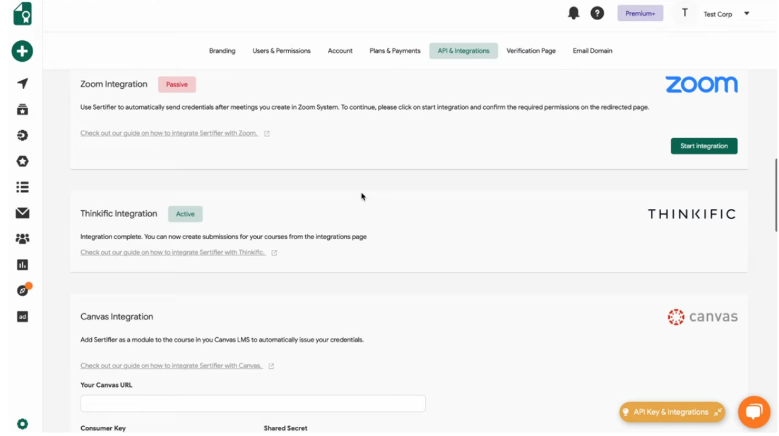This screenshot has height=436, width=779.
Task: Click the external link icon beside Canvas guide
Action: click(x=271, y=366)
